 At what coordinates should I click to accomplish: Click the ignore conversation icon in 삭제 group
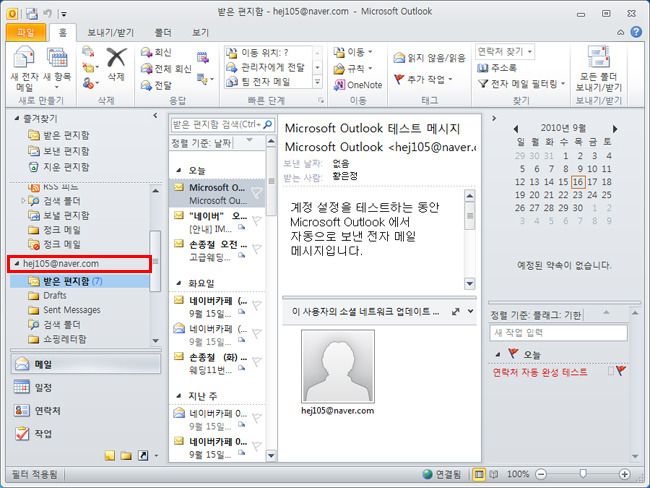point(88,51)
